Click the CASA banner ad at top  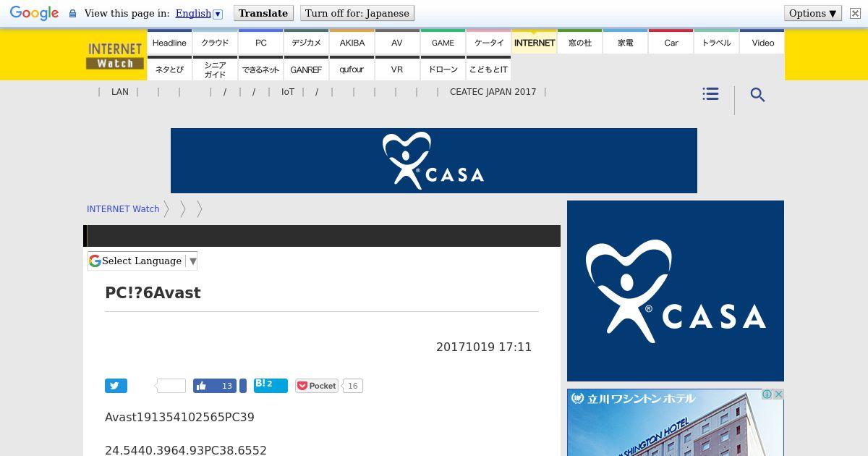click(434, 161)
